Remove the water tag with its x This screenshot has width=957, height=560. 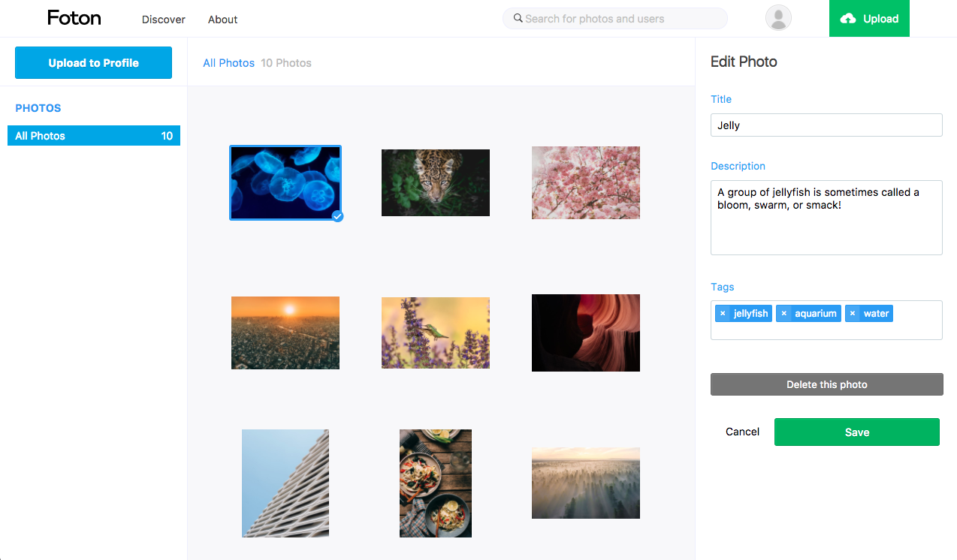click(x=853, y=314)
